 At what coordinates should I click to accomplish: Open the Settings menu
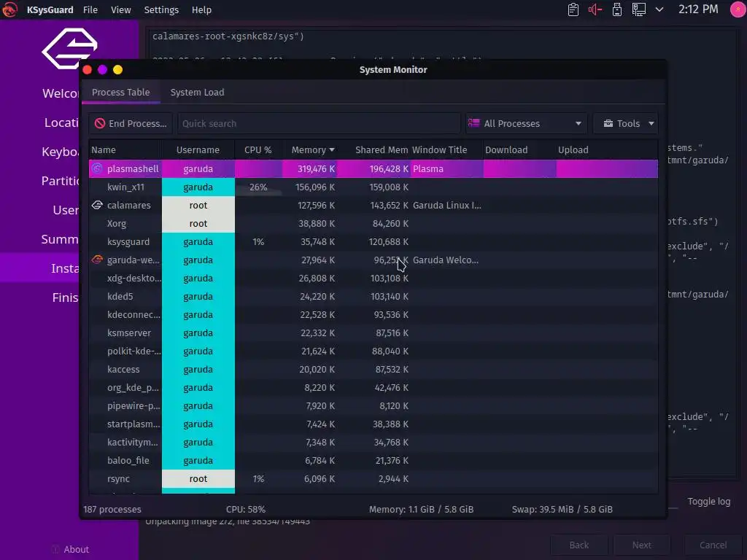161,9
